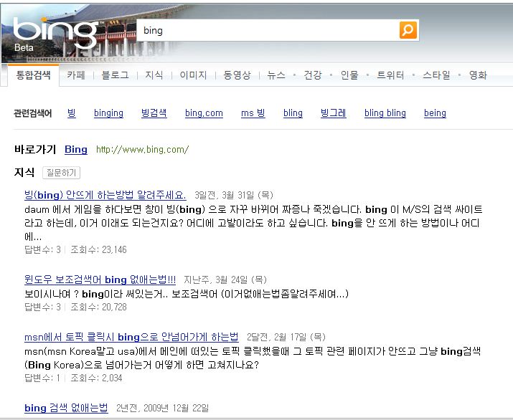Screen dimensions: 513x420
Task: Switch to the 스타일 tab
Action: tap(436, 75)
